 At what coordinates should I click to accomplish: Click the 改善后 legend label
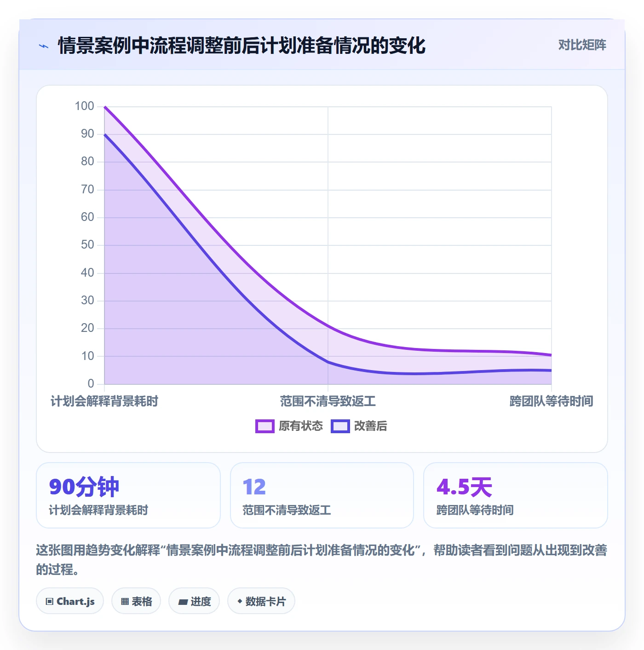coord(371,426)
